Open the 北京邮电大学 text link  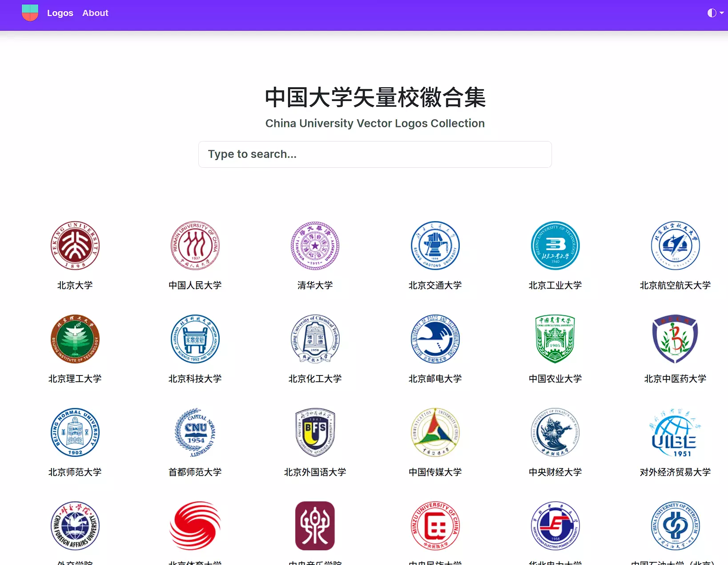(435, 379)
